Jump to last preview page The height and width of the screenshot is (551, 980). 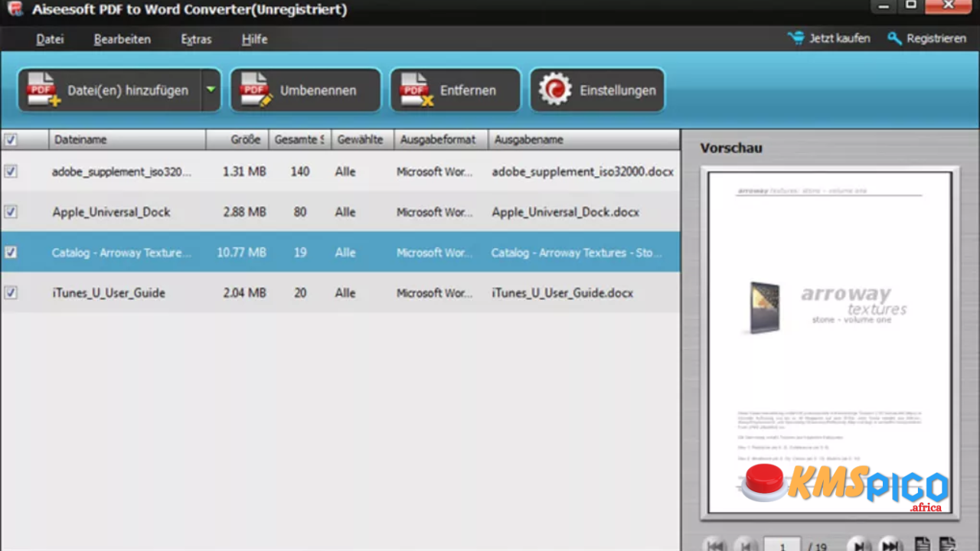(x=890, y=546)
